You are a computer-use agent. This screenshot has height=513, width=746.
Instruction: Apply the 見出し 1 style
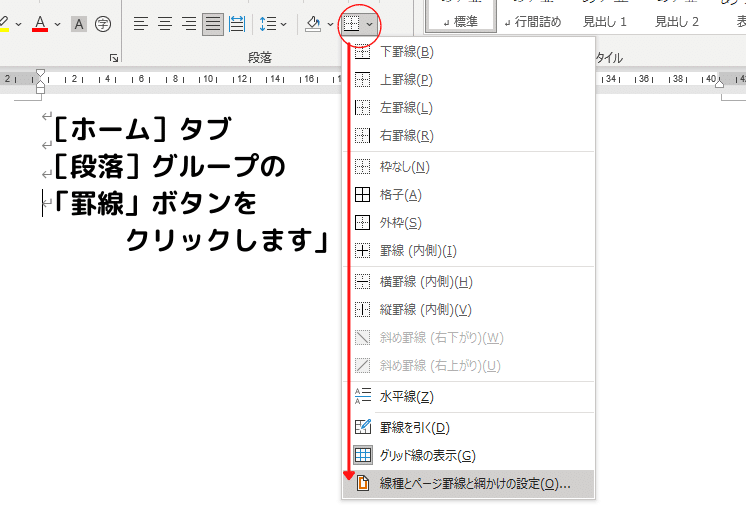click(x=605, y=21)
